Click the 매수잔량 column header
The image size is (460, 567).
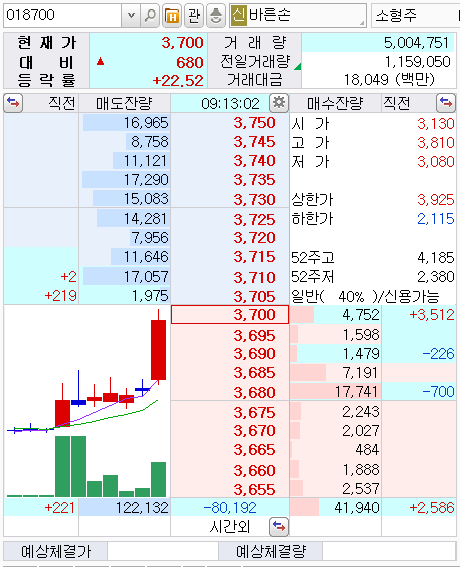pyautogui.click(x=335, y=103)
